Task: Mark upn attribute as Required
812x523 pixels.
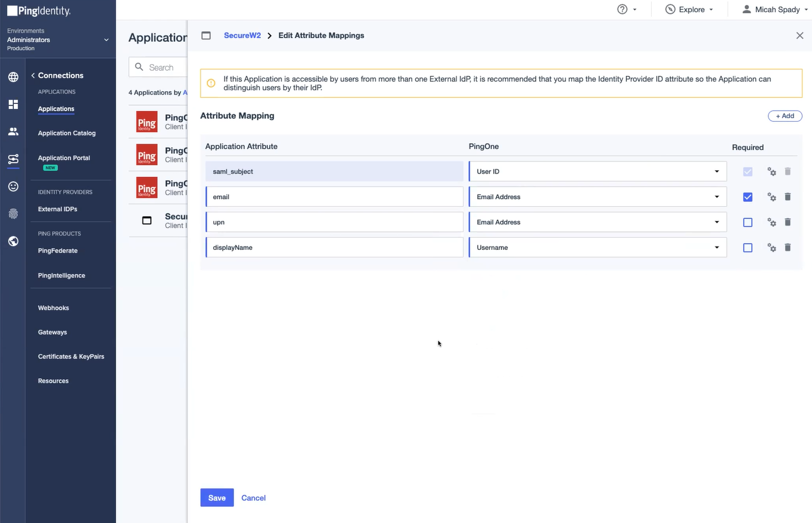Action: (x=747, y=222)
